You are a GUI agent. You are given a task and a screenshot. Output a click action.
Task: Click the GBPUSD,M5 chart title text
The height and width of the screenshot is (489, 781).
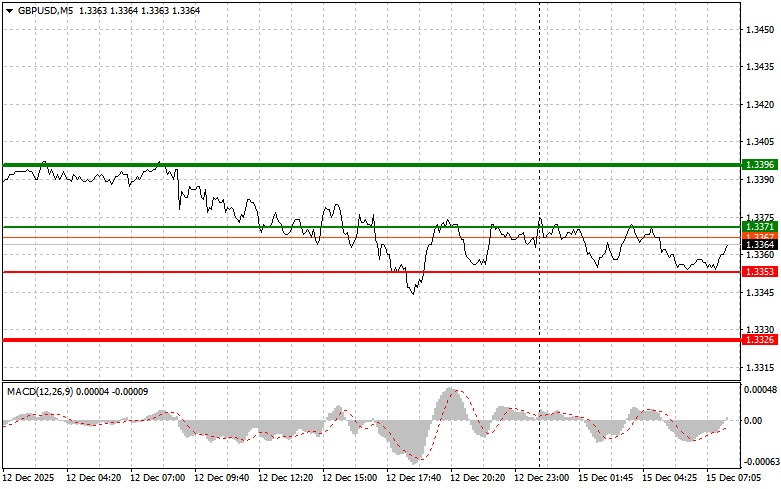click(45, 10)
